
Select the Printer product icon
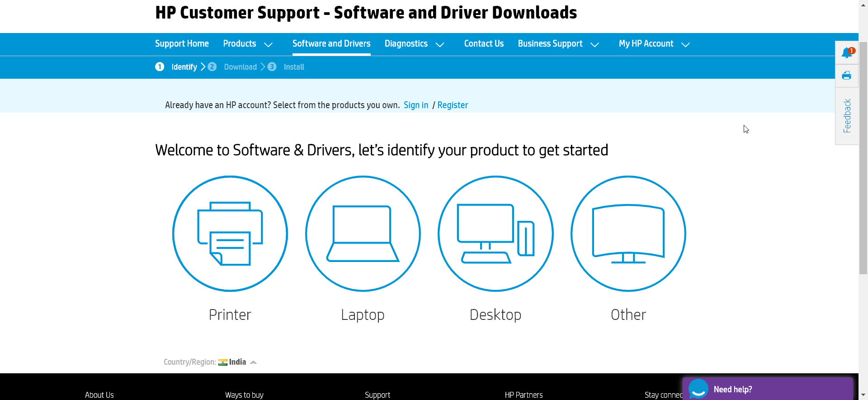(230, 233)
